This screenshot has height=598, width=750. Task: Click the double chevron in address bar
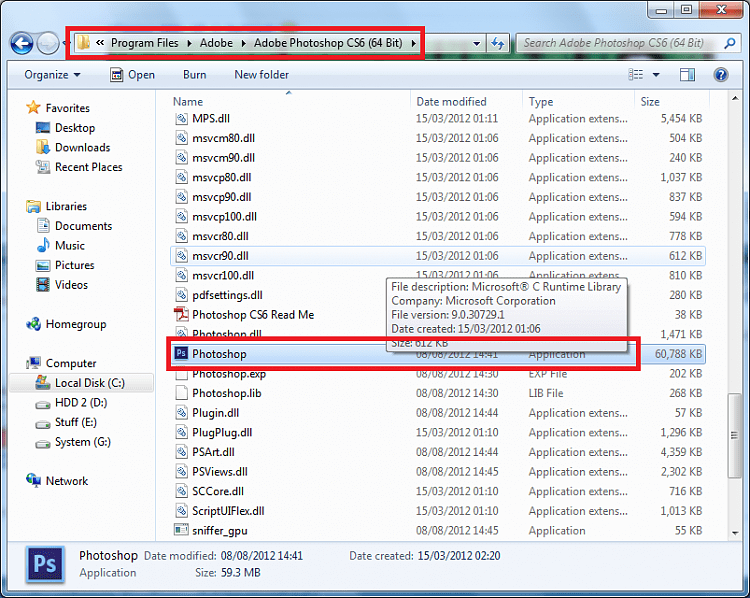pyautogui.click(x=100, y=43)
